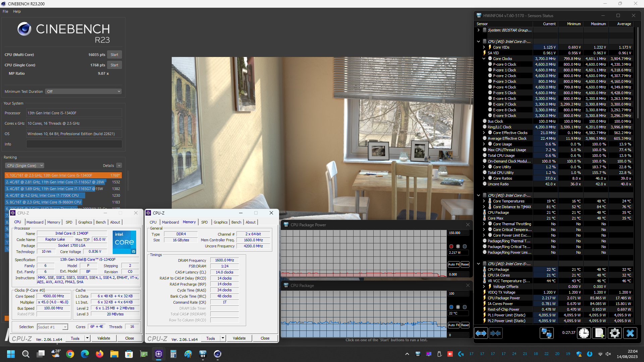Open About tab in right CPU-Z
The image size is (644, 362).
(x=251, y=222)
